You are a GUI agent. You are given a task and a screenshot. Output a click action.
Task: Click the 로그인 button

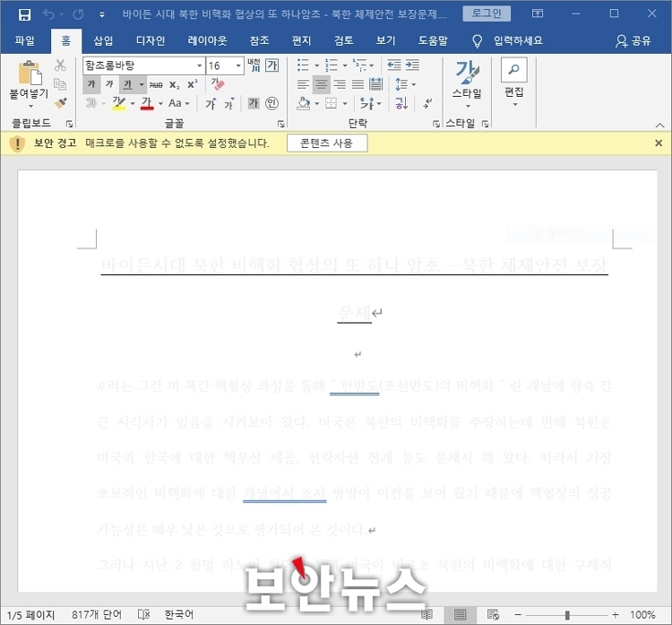pos(487,13)
